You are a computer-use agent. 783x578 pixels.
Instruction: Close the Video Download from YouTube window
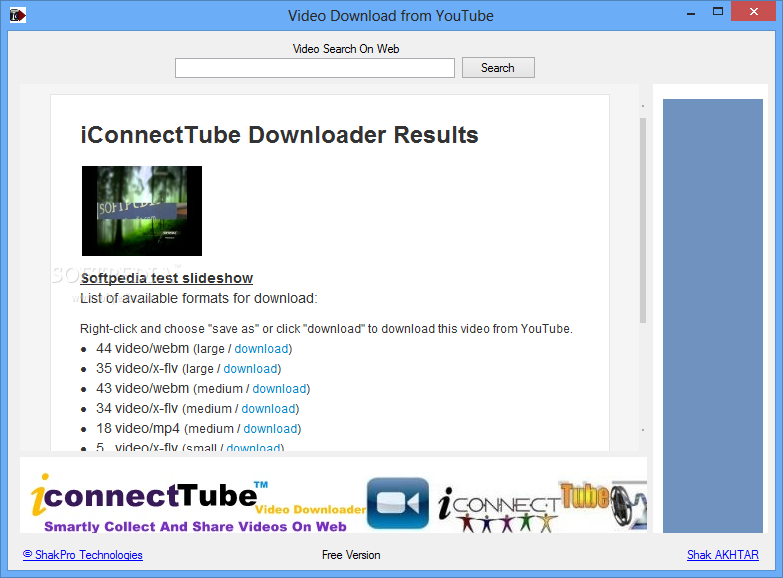[753, 11]
